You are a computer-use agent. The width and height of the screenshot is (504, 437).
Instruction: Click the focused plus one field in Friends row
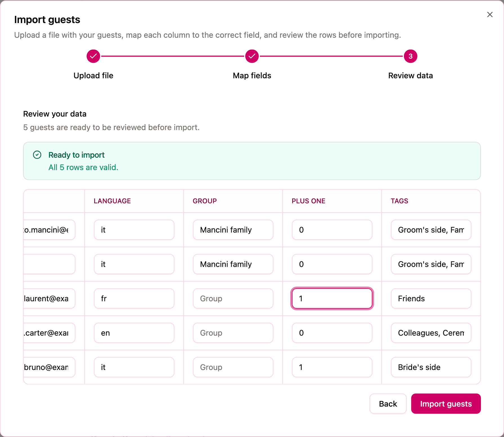click(x=332, y=298)
